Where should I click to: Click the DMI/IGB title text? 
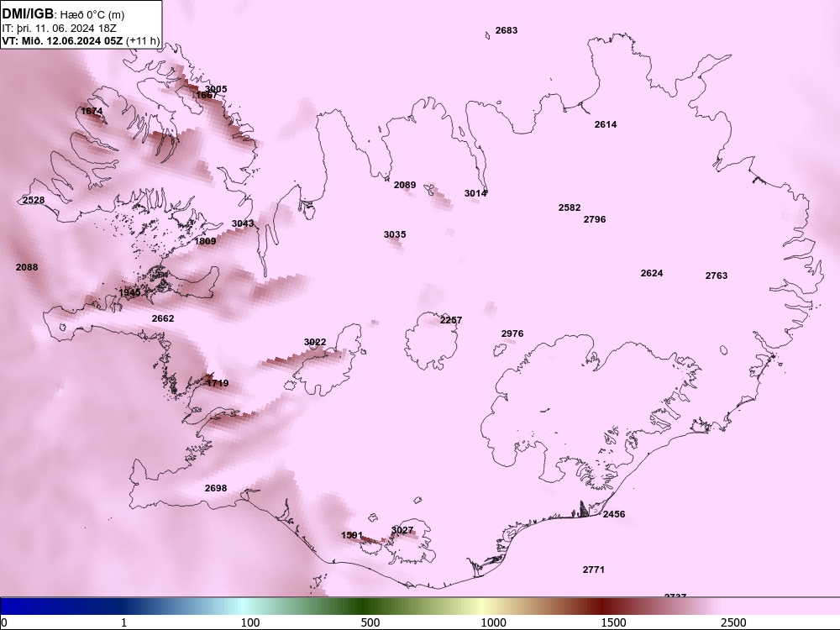click(x=28, y=14)
